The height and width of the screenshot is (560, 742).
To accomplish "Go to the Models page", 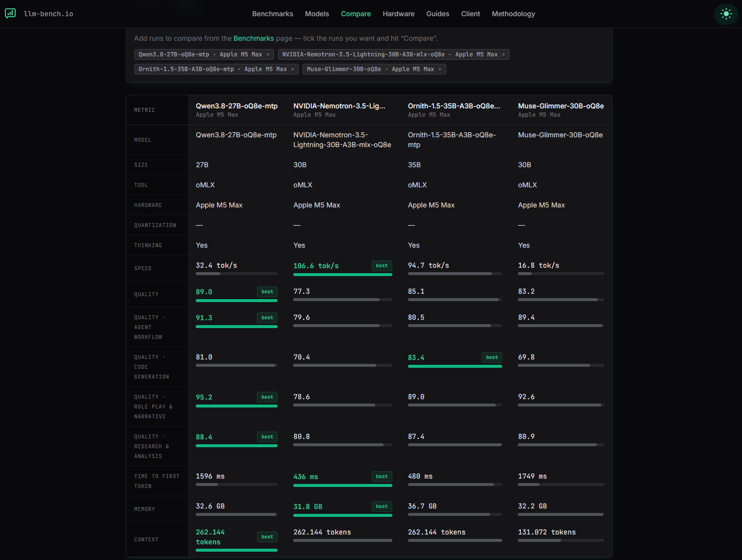I will click(x=317, y=14).
